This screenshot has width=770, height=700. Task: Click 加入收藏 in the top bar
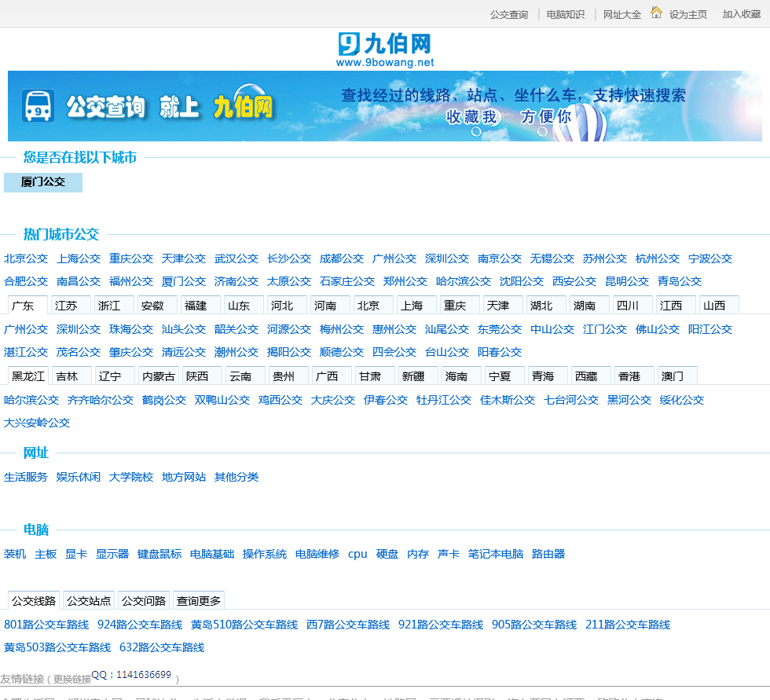click(x=741, y=14)
